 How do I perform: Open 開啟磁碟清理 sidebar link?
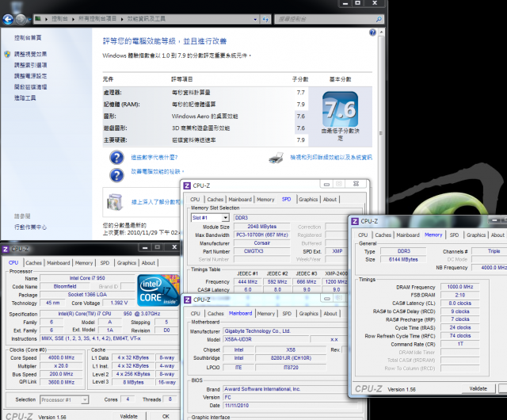[x=30, y=87]
